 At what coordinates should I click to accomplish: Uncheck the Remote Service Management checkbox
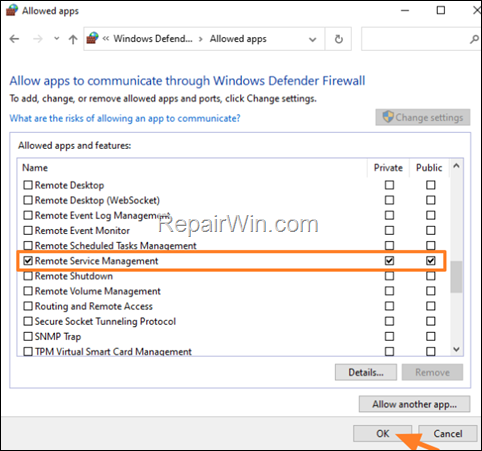coord(28,261)
